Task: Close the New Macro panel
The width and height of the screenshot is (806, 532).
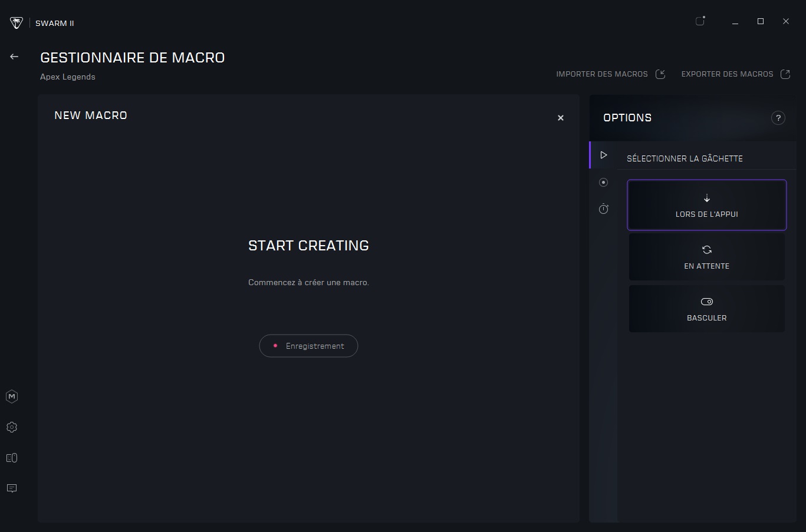Action: 561,118
